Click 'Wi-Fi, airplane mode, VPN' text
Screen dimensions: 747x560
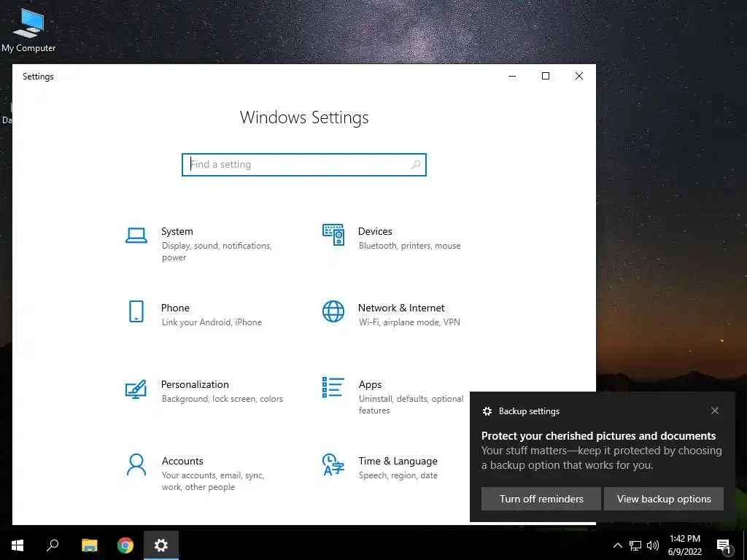pyautogui.click(x=409, y=322)
